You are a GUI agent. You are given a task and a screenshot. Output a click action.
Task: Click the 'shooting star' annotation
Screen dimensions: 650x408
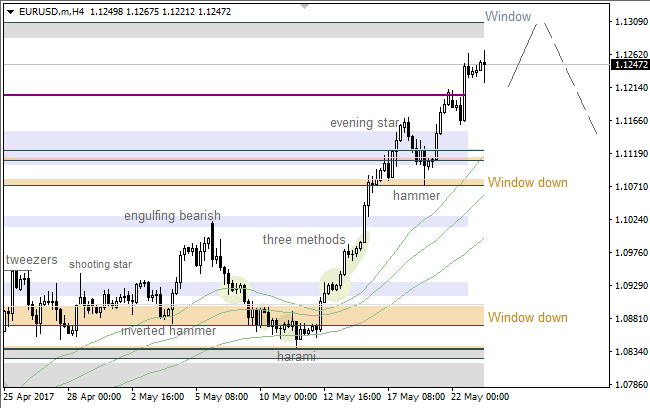tap(100, 265)
